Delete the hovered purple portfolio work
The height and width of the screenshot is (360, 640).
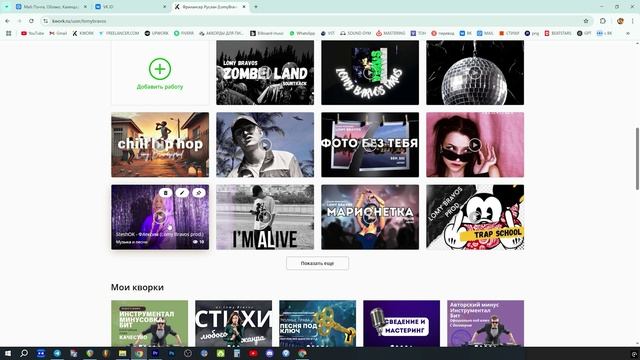click(165, 193)
